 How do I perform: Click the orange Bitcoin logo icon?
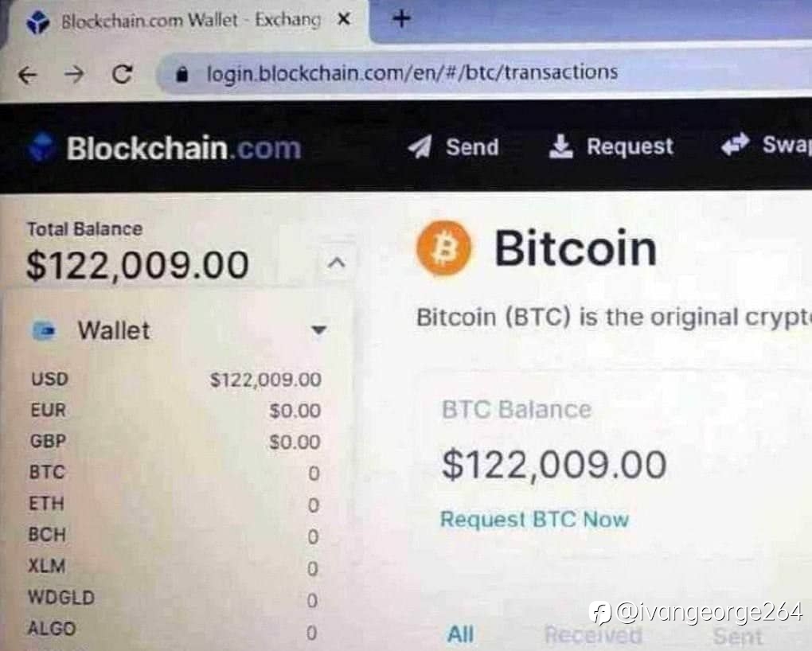443,248
